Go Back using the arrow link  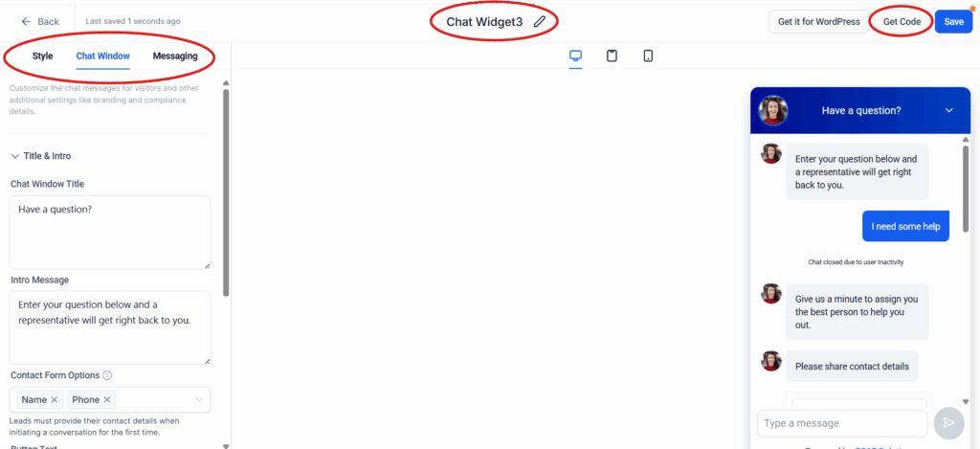coord(40,22)
